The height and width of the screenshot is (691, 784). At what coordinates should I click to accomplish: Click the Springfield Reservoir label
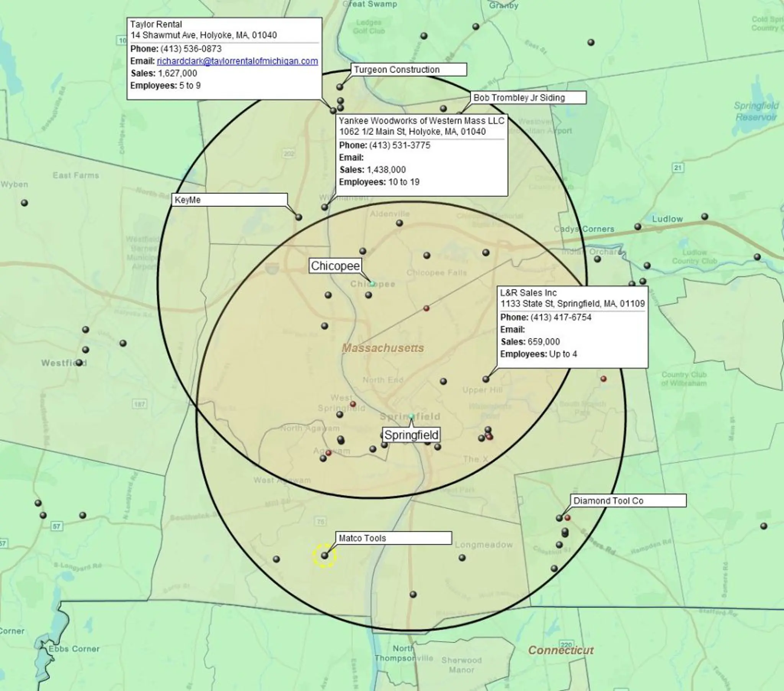(756, 111)
